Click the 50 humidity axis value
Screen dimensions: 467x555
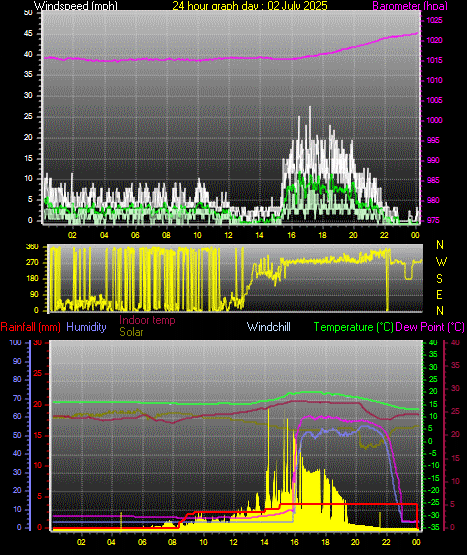click(x=17, y=435)
